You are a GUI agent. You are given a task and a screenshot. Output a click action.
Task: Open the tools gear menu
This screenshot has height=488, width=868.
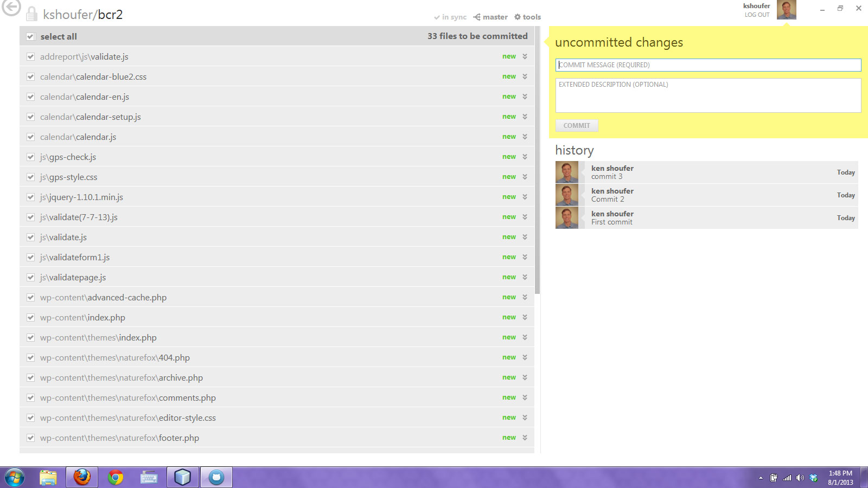tap(528, 17)
